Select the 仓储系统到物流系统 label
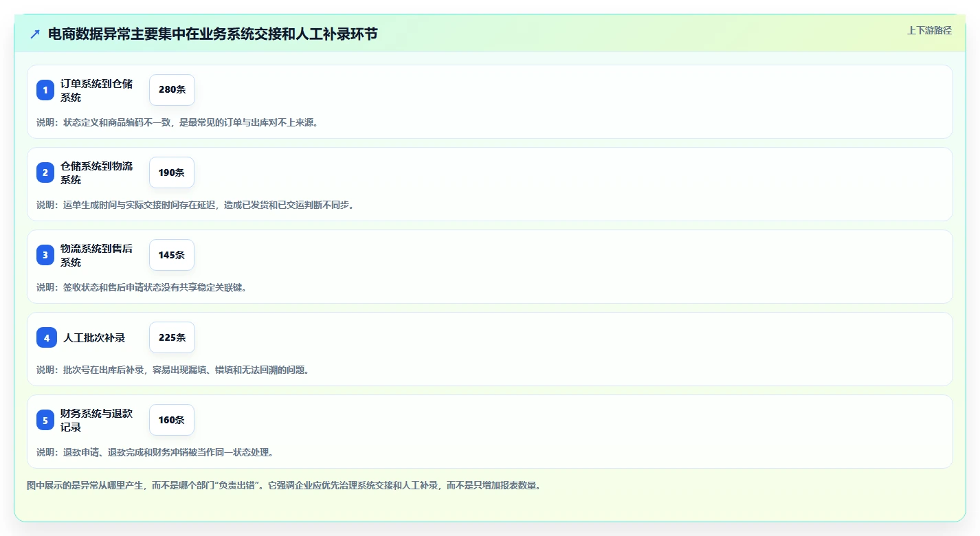This screenshot has width=980, height=536. coord(97,172)
